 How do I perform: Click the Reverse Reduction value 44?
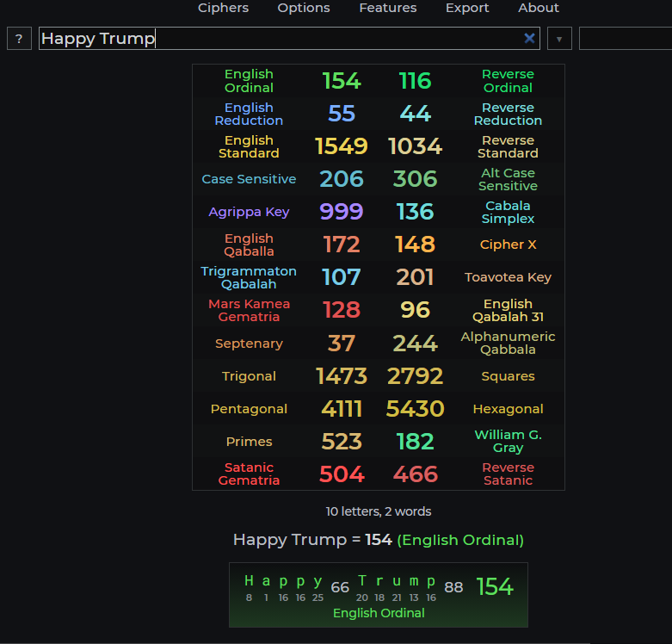415,114
